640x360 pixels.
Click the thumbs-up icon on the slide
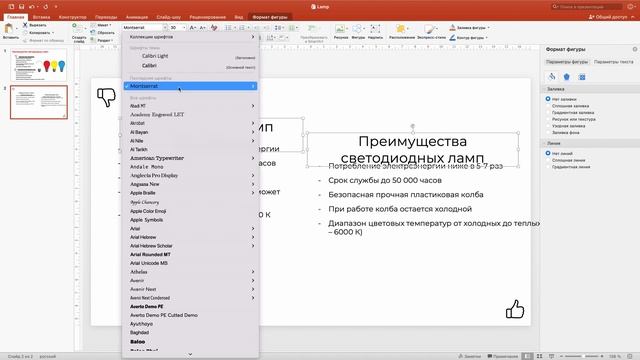pos(515,309)
